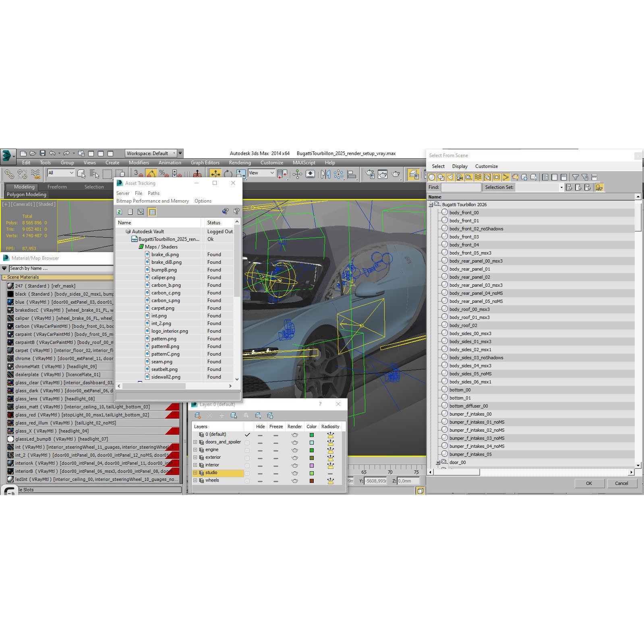Click the Polygon Modeling button
This screenshot has width=644, height=644.
27,195
